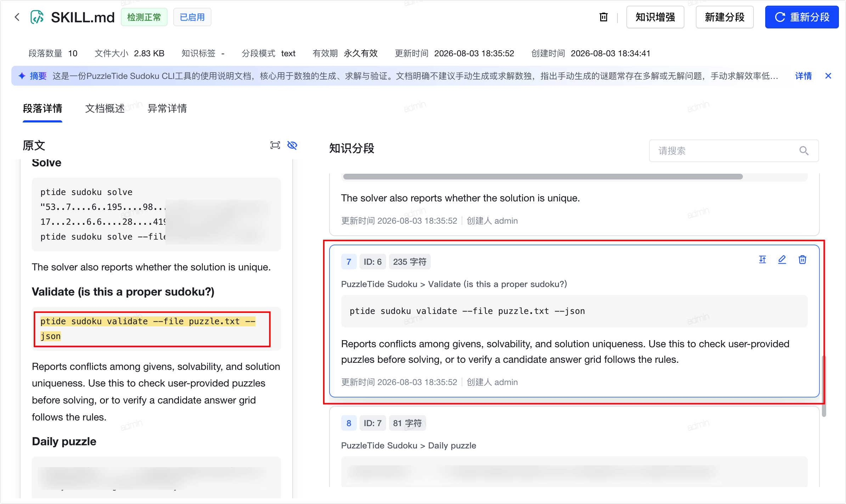
Task: Switch to the 异常详情 tab
Action: click(x=167, y=108)
